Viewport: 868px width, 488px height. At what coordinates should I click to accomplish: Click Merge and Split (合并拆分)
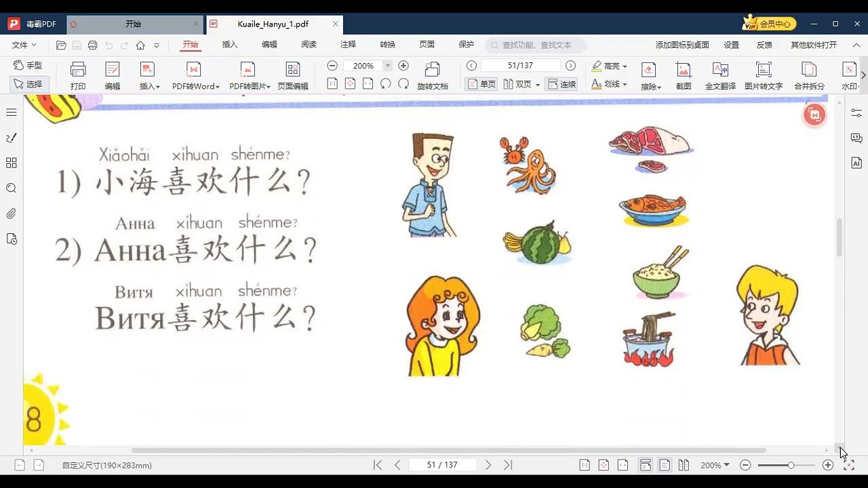tap(809, 76)
